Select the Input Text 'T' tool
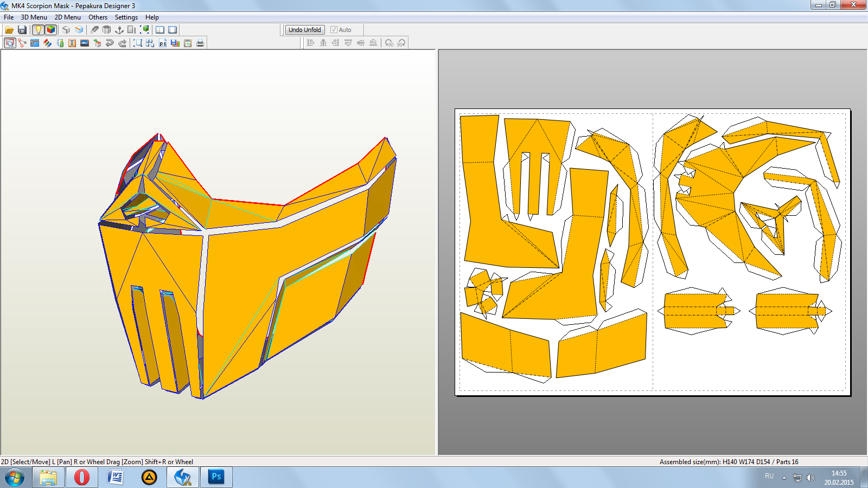Viewport: 868px width, 488px height. click(72, 43)
